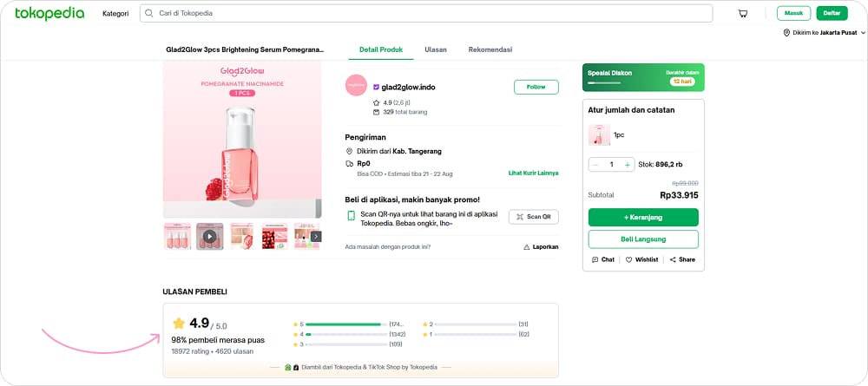Select first product thumbnail with three bottles
This screenshot has width=868, height=386.
[x=177, y=236]
